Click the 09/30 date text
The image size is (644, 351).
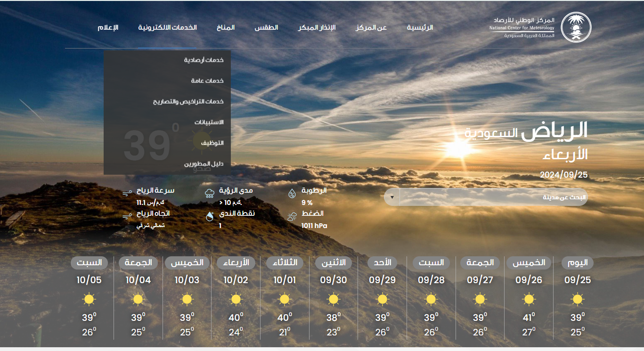click(334, 280)
